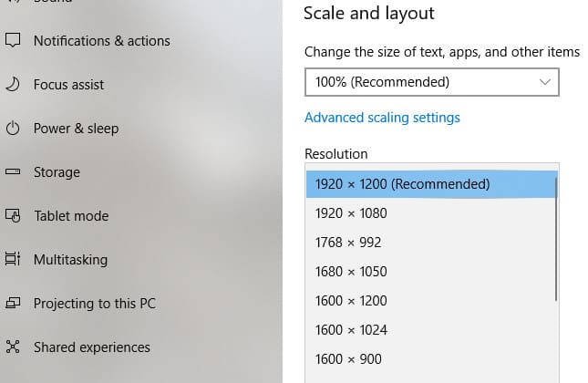Screen dimensions: 588x383
Task: Click the Notifications & actions speech bubble icon
Action: 13,40
